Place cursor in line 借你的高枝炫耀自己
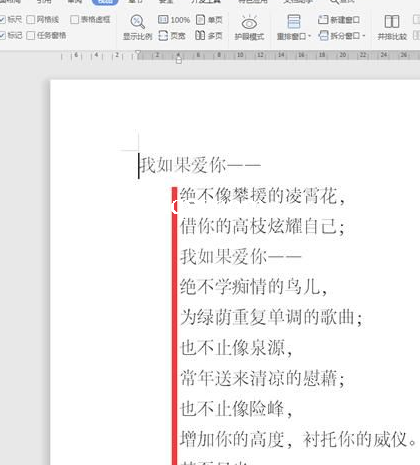Screen dimensions: 420x465 (262, 226)
